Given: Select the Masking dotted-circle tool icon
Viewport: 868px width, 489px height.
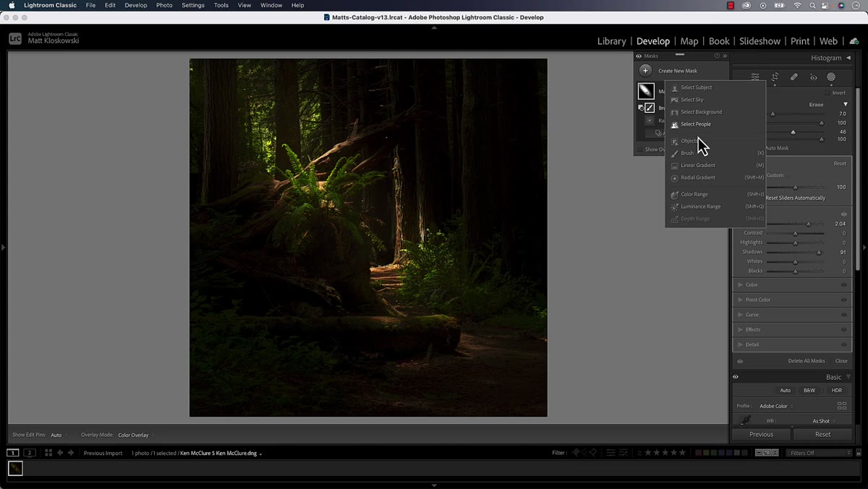Looking at the screenshot, I should [831, 77].
